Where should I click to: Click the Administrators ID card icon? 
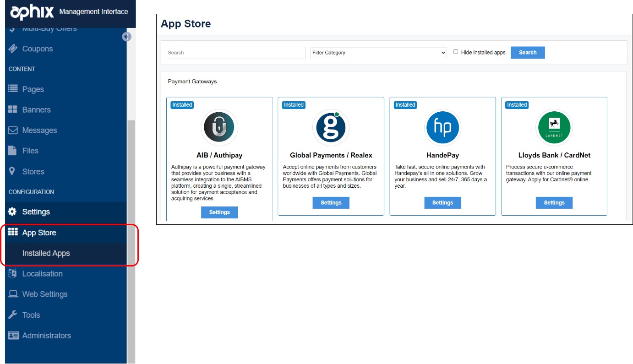(13, 335)
